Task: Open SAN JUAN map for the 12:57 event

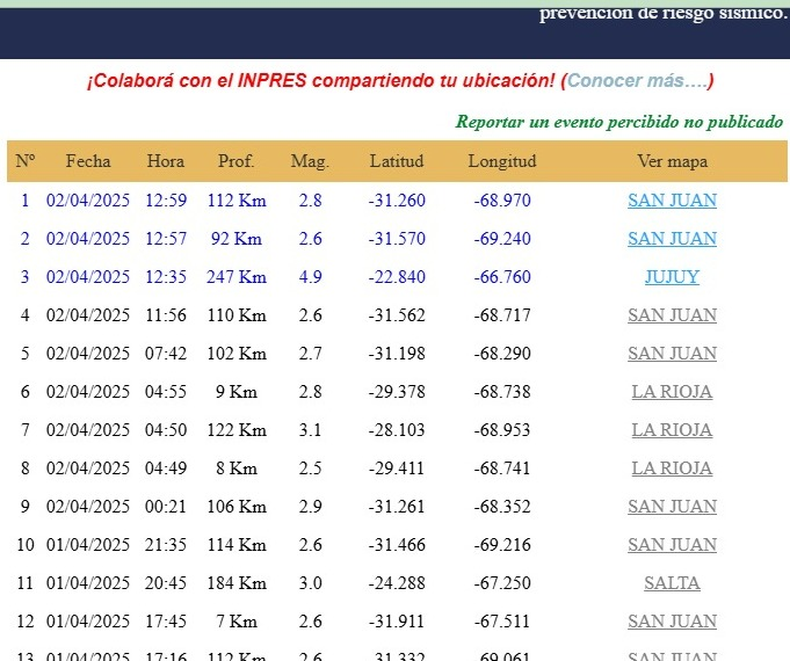Action: tap(672, 238)
